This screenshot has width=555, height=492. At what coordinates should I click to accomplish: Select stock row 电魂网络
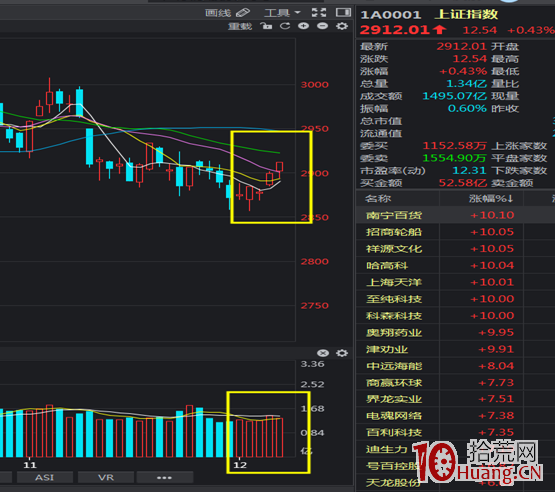coord(455,416)
